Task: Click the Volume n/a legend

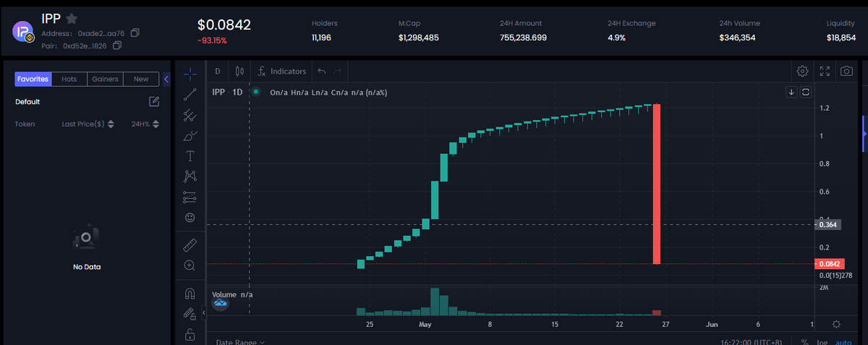Action: pyautogui.click(x=232, y=294)
